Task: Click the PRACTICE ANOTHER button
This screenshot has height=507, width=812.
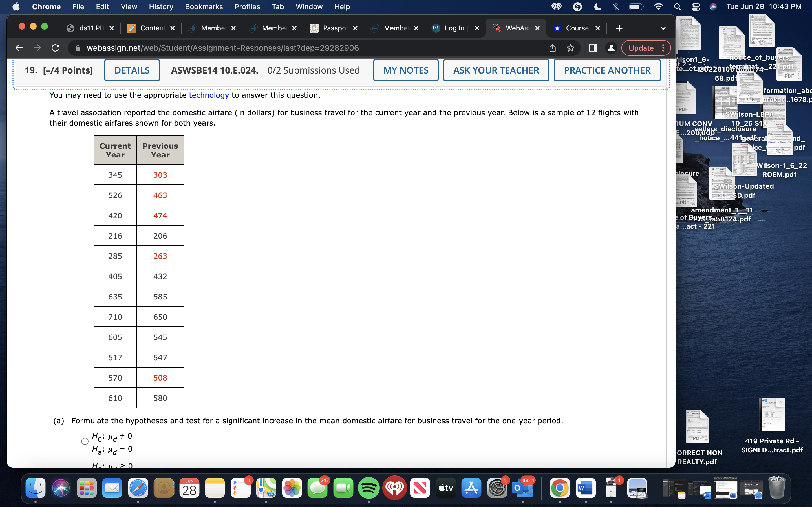Action: coord(607,70)
